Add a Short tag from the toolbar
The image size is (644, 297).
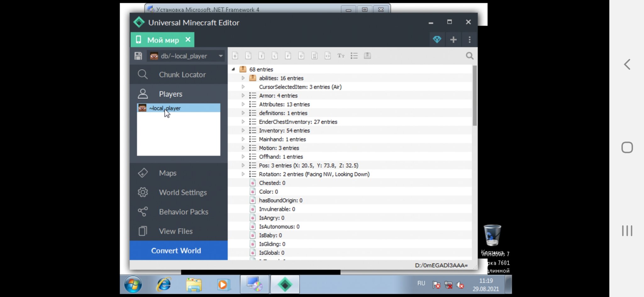[248, 56]
